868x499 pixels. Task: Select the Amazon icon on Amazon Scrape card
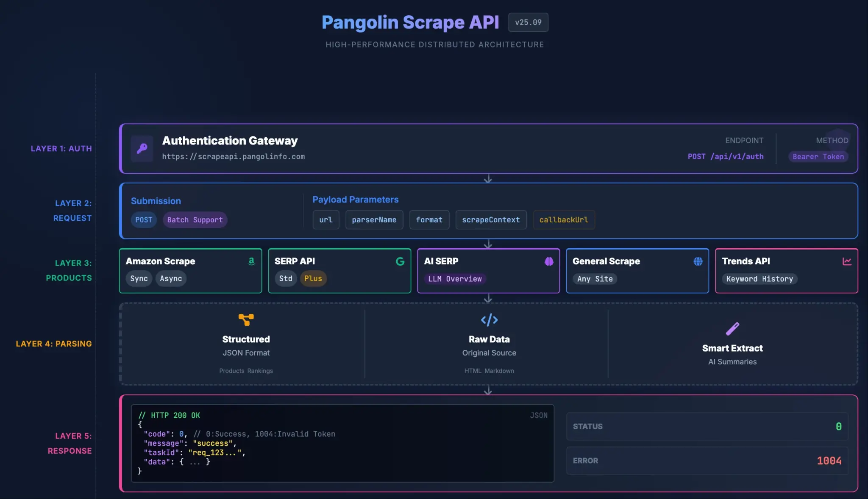coord(252,261)
